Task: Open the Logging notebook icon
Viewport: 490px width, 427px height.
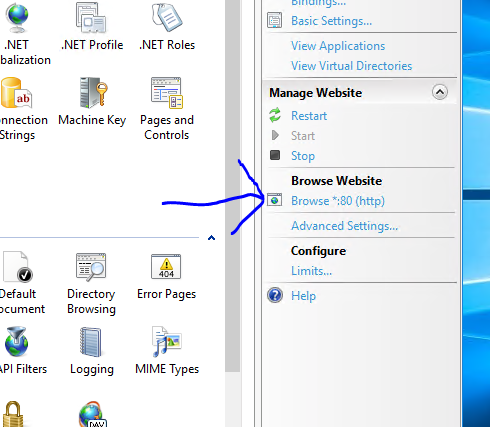Action: (x=91, y=342)
